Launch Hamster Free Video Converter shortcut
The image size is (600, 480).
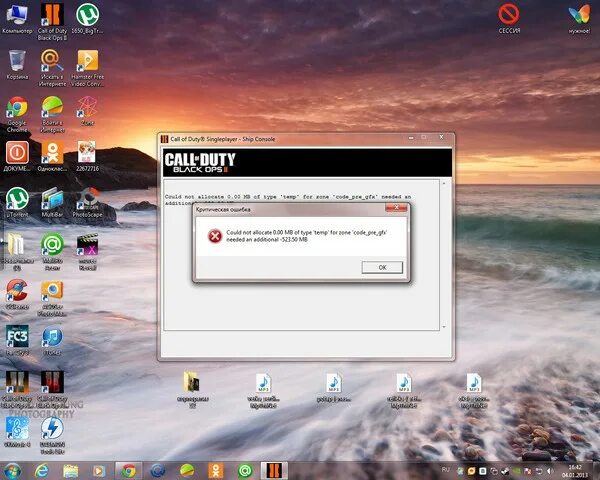pos(88,68)
